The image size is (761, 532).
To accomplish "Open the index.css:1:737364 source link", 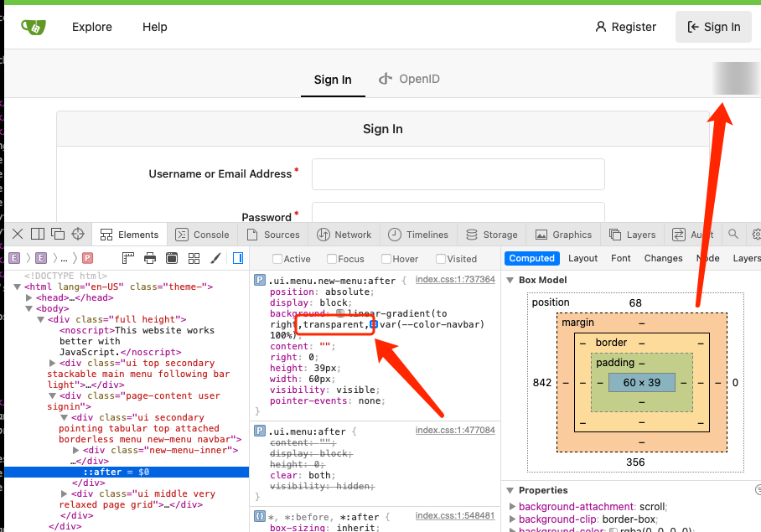I will click(x=455, y=279).
